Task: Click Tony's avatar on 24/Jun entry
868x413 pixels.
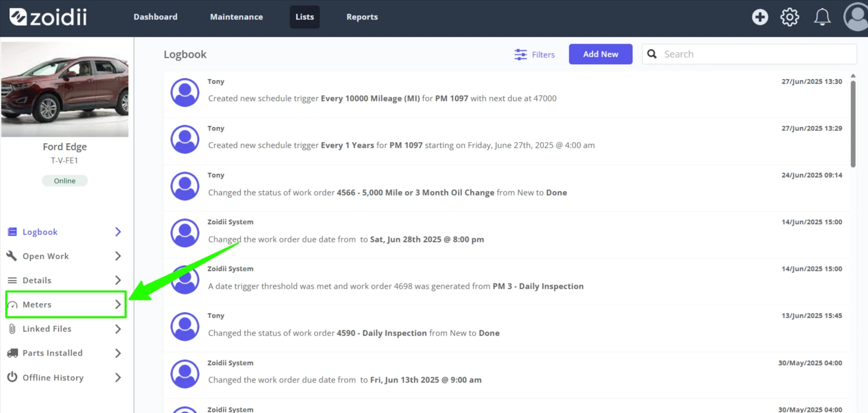Action: [x=185, y=186]
